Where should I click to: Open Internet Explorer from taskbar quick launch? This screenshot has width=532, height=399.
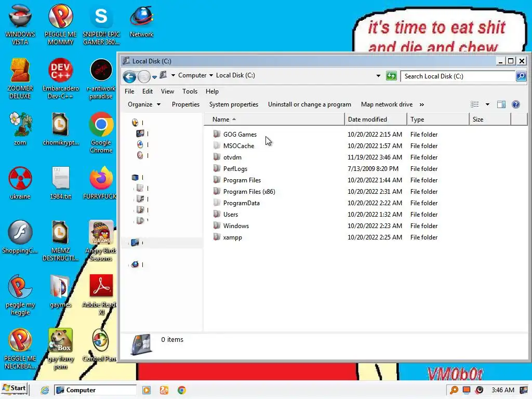pyautogui.click(x=45, y=390)
